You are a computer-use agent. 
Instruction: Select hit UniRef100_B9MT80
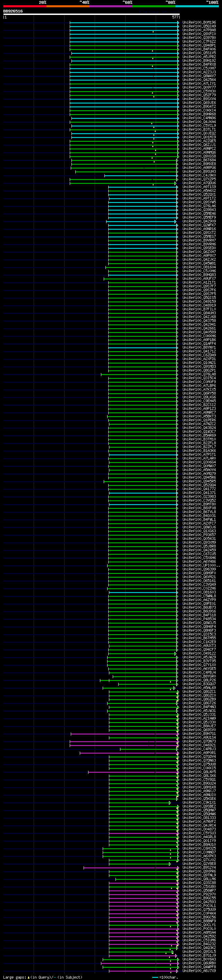[199, 504]
